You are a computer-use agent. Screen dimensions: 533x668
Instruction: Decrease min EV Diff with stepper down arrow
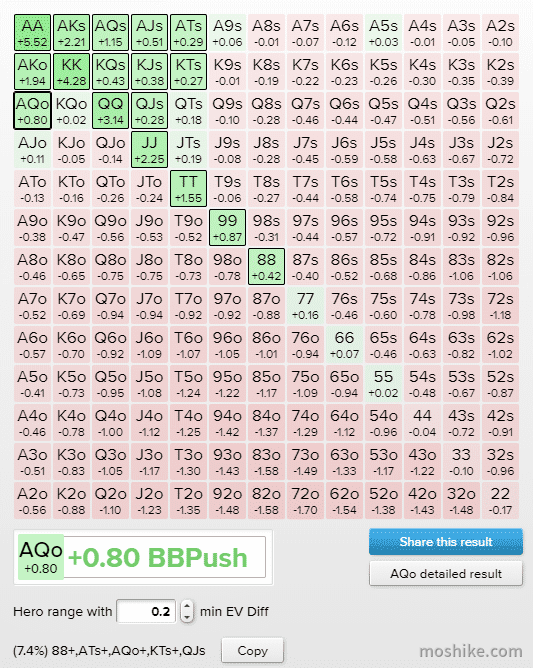pyautogui.click(x=187, y=617)
